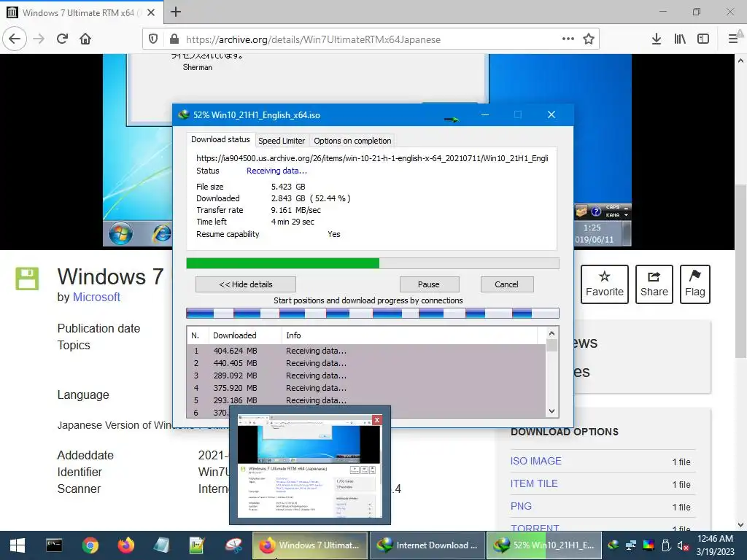The height and width of the screenshot is (560, 747).
Task: Click the network icon in system tray
Action: (x=631, y=545)
